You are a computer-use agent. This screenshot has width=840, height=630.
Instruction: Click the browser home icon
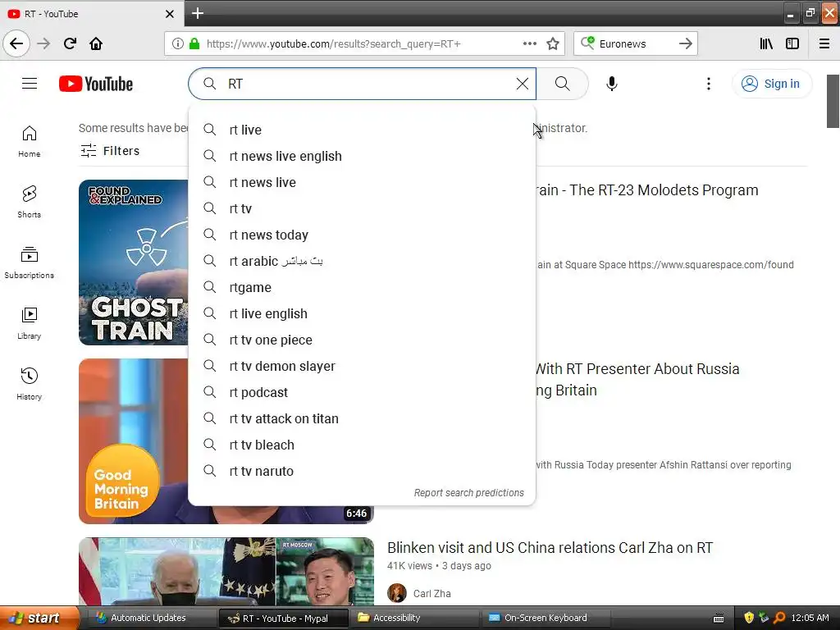click(96, 43)
